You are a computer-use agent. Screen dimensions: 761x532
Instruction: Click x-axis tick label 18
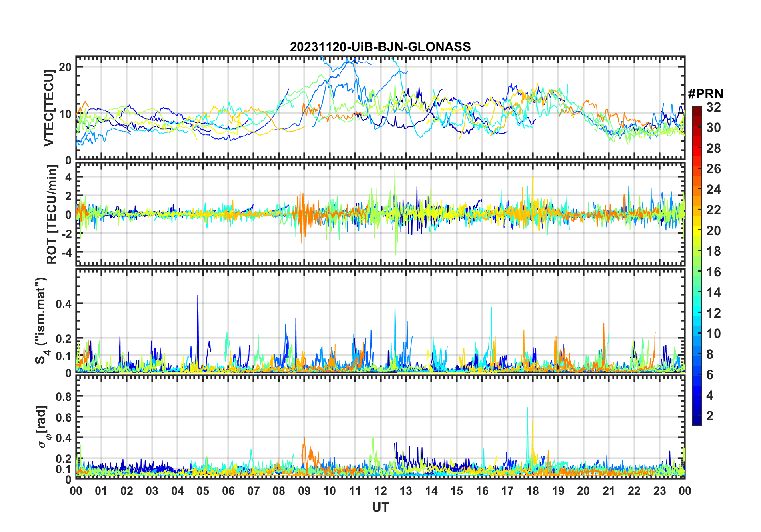[x=533, y=491]
